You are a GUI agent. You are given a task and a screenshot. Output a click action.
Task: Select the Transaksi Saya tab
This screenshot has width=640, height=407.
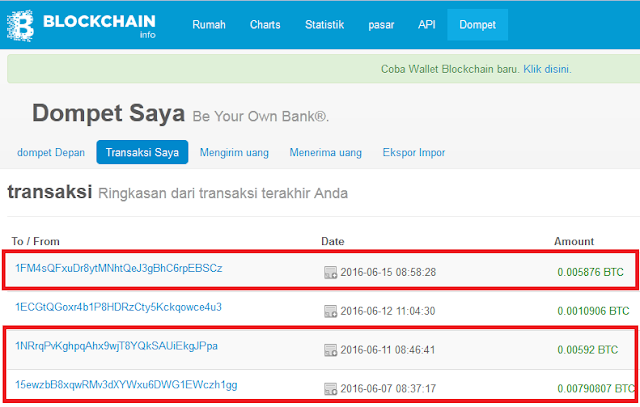point(142,152)
